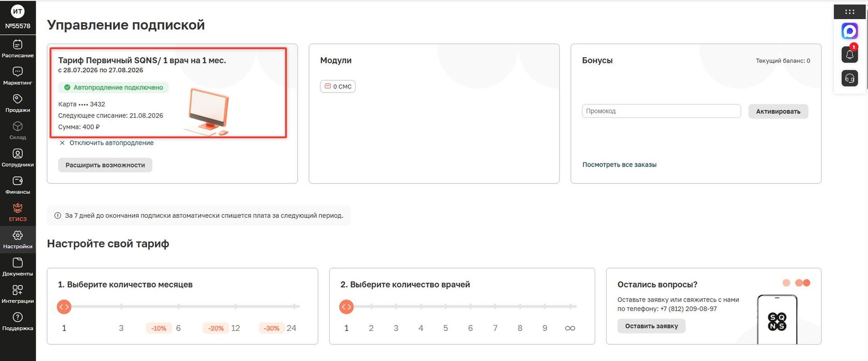
Task: Go to Продажи in sidebar
Action: pyautogui.click(x=18, y=103)
